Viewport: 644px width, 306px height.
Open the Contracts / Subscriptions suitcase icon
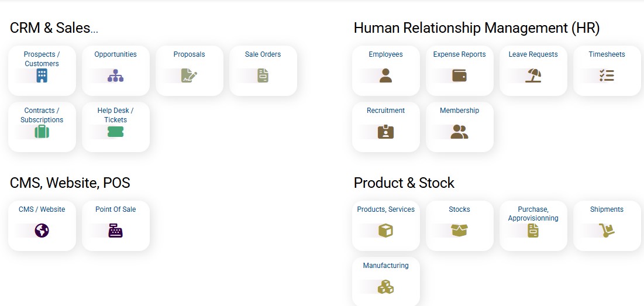42,132
